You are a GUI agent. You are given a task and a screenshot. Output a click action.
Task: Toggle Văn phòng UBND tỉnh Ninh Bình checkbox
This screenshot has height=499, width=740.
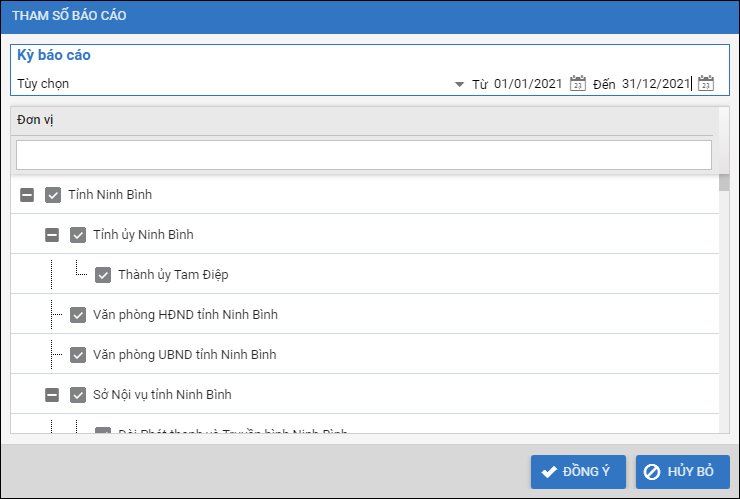pos(78,355)
